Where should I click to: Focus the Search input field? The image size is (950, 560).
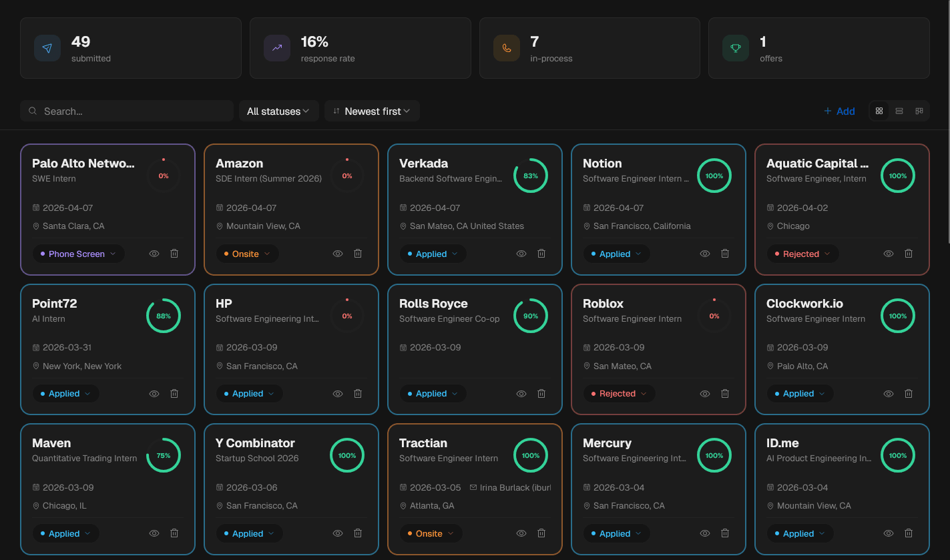click(127, 111)
